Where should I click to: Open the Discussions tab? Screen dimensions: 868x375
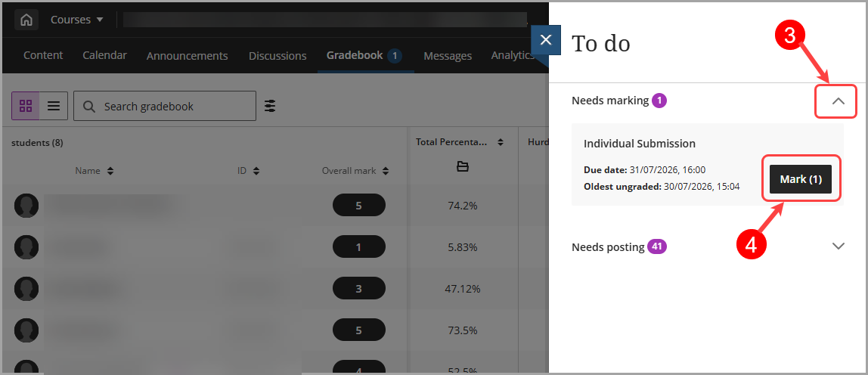pyautogui.click(x=277, y=56)
